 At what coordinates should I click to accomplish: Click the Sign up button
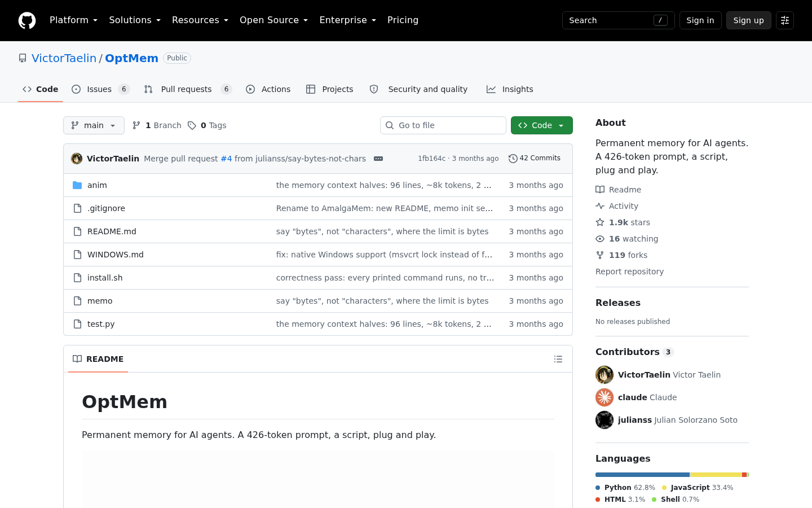coord(749,20)
